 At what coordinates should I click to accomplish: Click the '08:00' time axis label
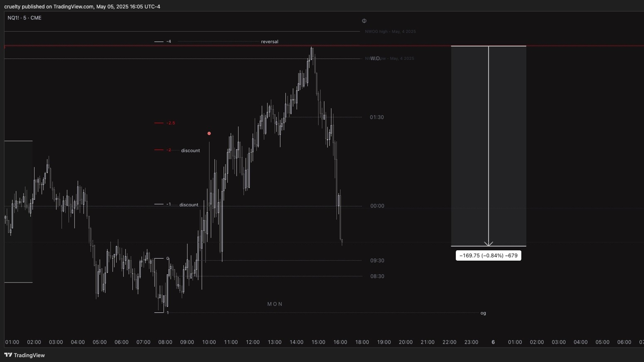[x=165, y=342]
